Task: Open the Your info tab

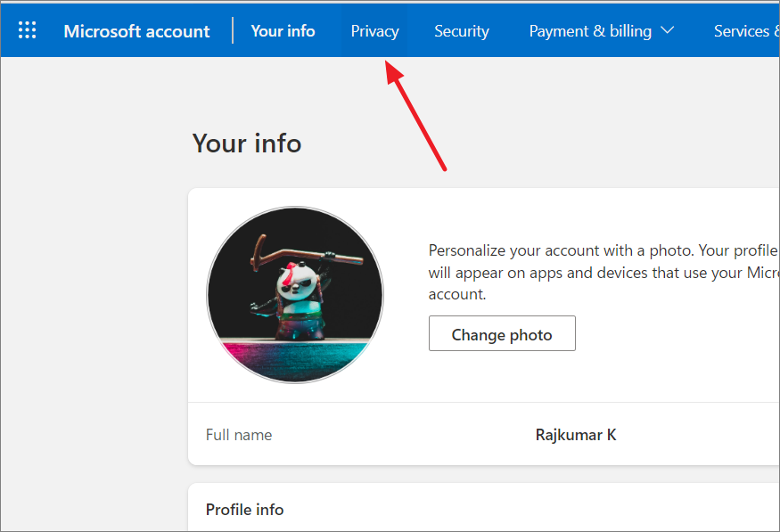Action: click(283, 31)
